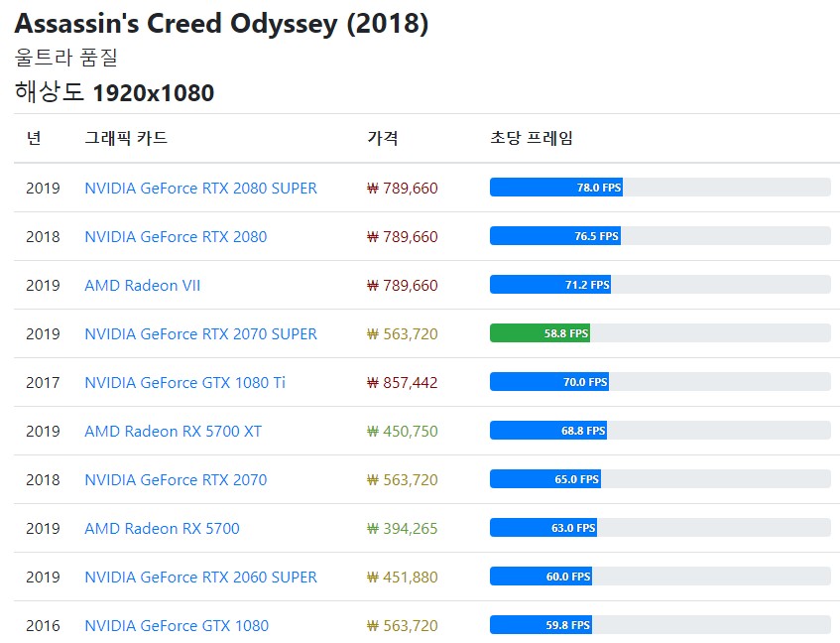840x643 pixels.
Task: Click the green 58.8 FPS bar
Action: pyautogui.click(x=540, y=333)
